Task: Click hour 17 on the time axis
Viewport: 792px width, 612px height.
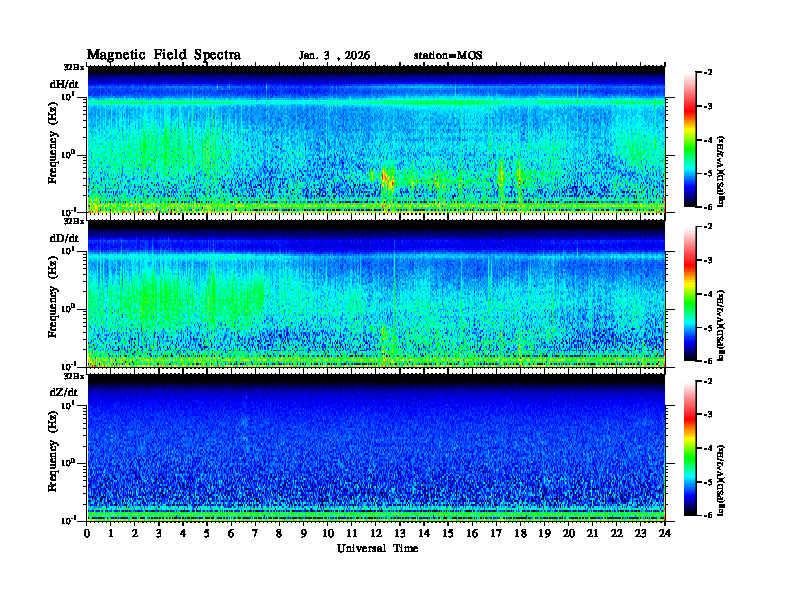Action: [x=496, y=534]
